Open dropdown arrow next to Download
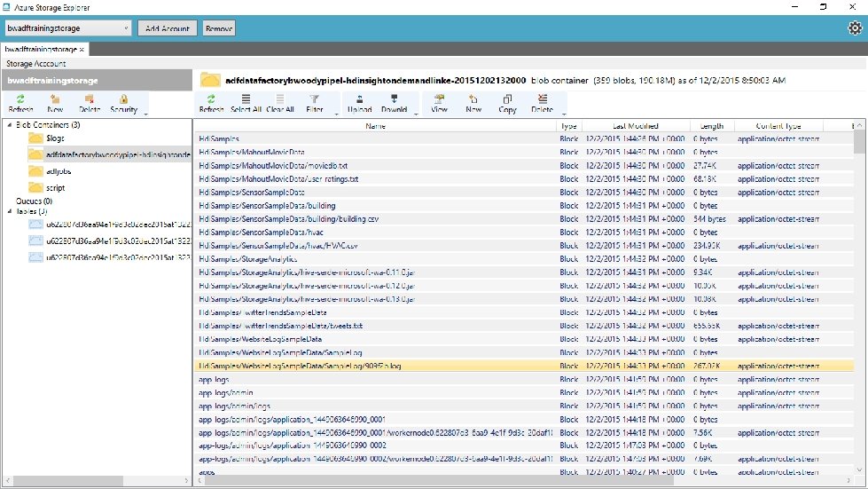Viewport: 868px width, 489px height. (x=416, y=113)
